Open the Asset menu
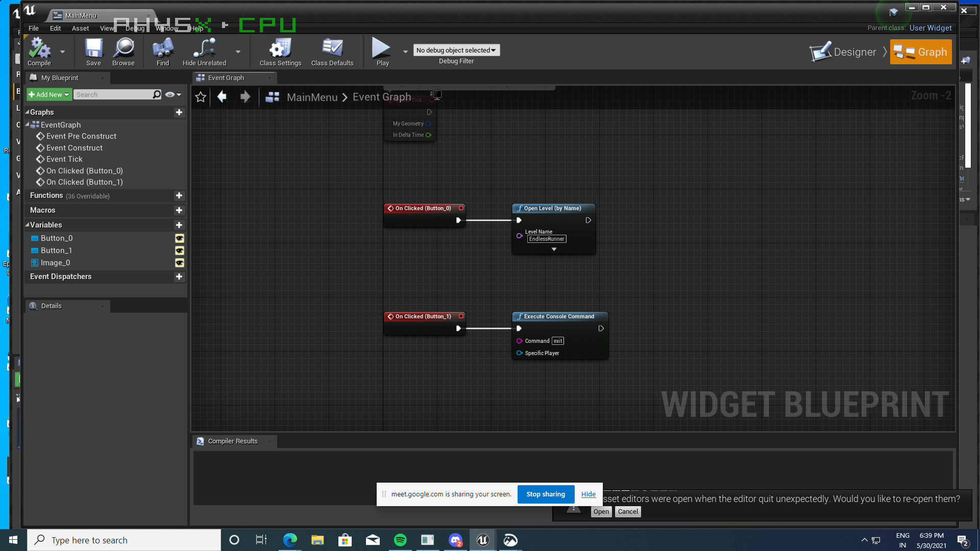The width and height of the screenshot is (980, 551). 80,28
